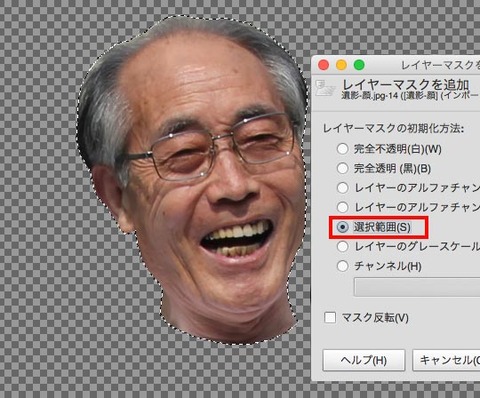Select the 完全透明(黒)(B) radio option
Image resolution: width=480 pixels, height=398 pixels.
pos(343,168)
